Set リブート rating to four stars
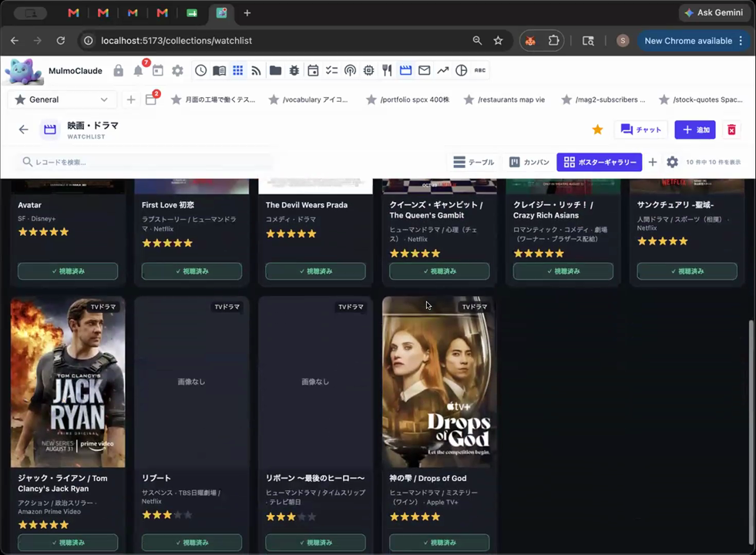756x555 pixels. [x=177, y=515]
